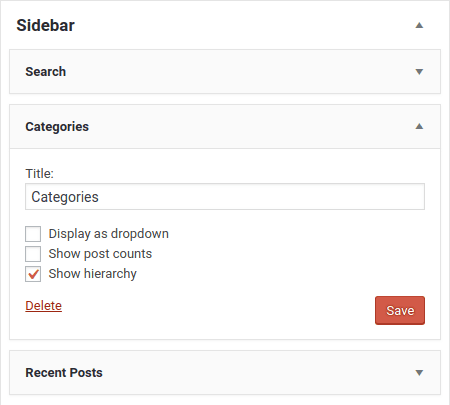This screenshot has height=405, width=450.
Task: Collapse the Sidebar panel using its arrow
Action: tap(419, 25)
